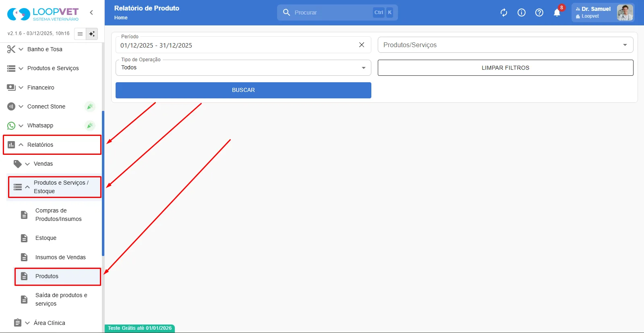Expand the Vendas submenu
Screen dimensions: 644x333
point(54,164)
